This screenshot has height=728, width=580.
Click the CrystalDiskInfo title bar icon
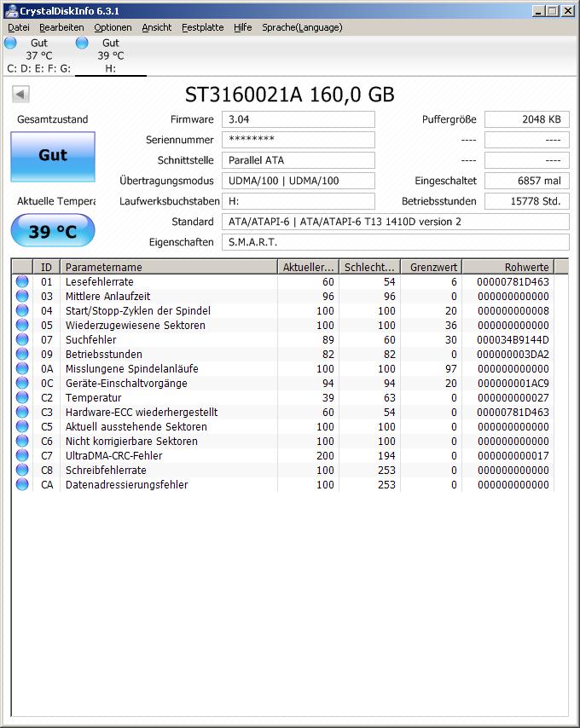(11, 10)
